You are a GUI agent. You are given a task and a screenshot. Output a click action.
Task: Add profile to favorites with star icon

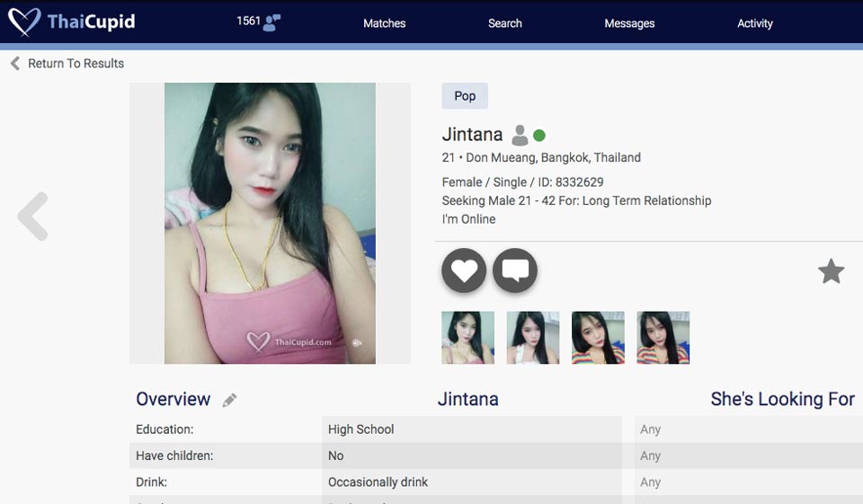click(831, 271)
